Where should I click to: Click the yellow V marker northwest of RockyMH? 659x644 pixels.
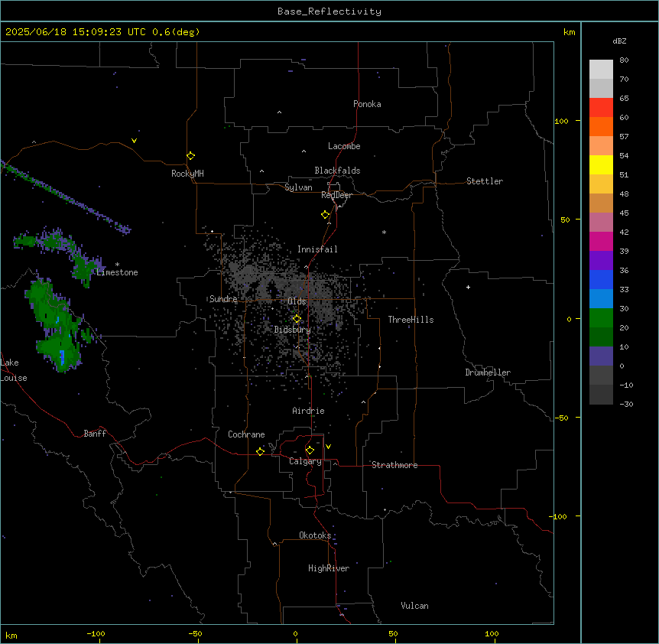(134, 141)
